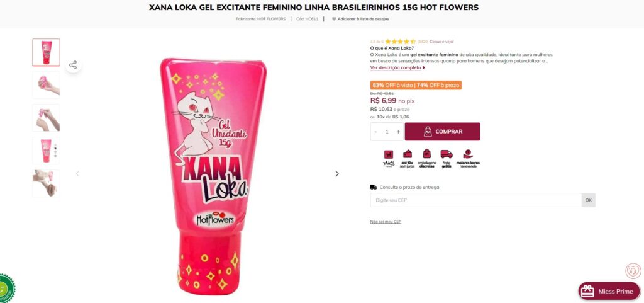Show previous product image with left arrow

click(x=77, y=174)
